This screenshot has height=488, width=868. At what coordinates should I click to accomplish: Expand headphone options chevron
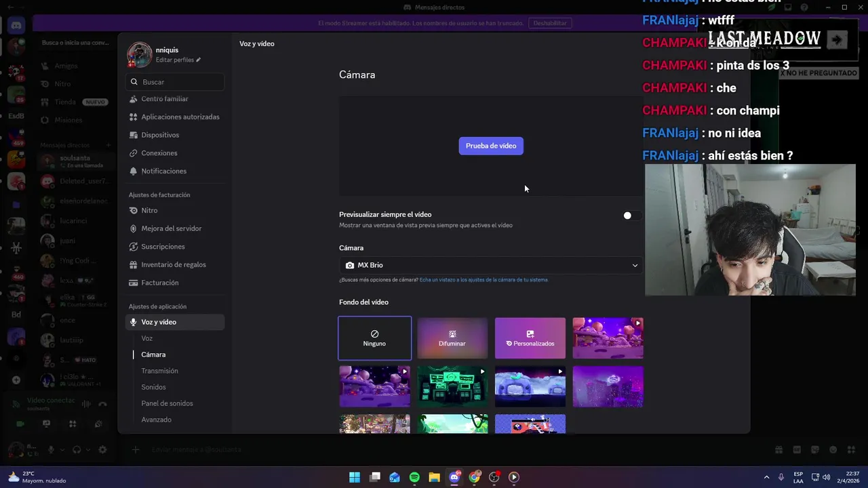pyautogui.click(x=88, y=449)
